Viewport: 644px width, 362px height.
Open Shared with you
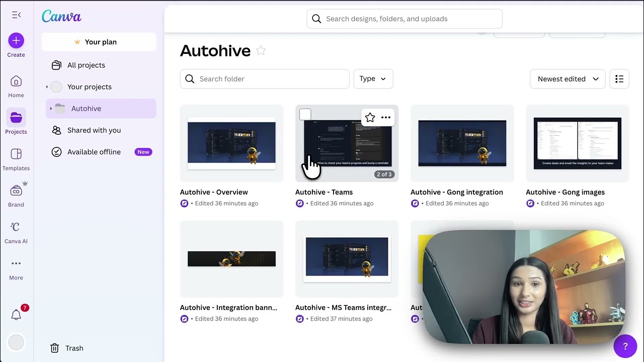[99, 130]
